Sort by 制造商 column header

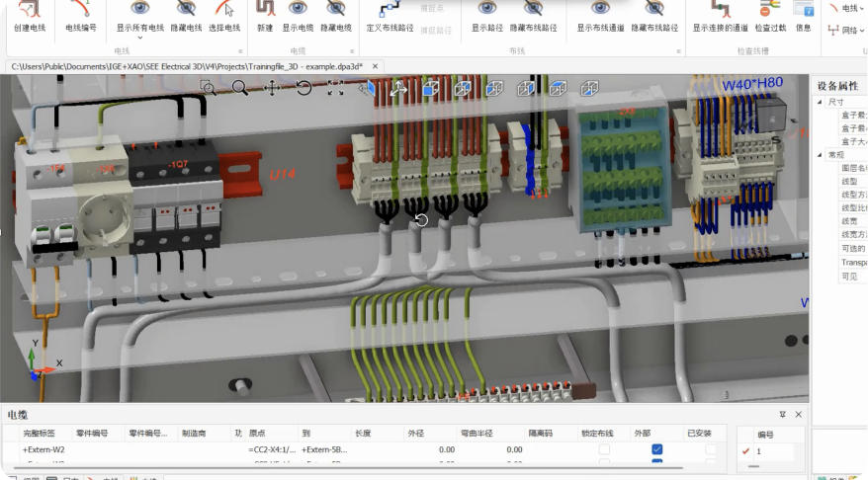click(x=194, y=433)
